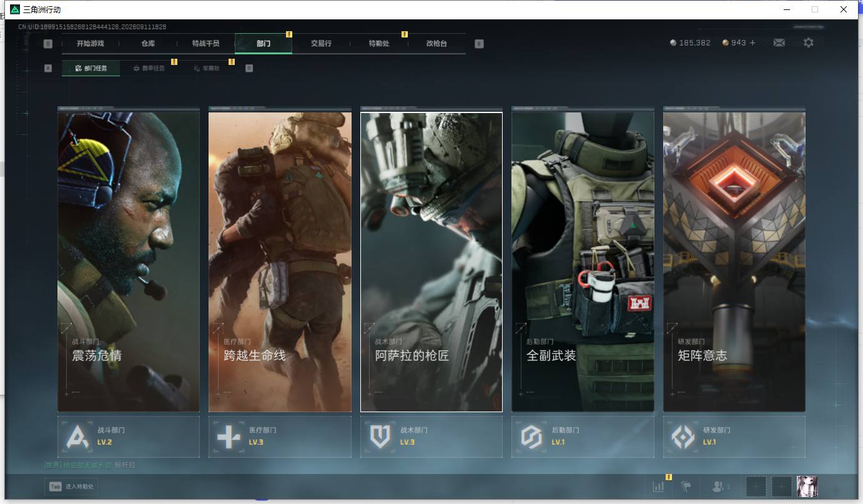
Task: Go to the 交易行 tab
Action: (x=321, y=44)
